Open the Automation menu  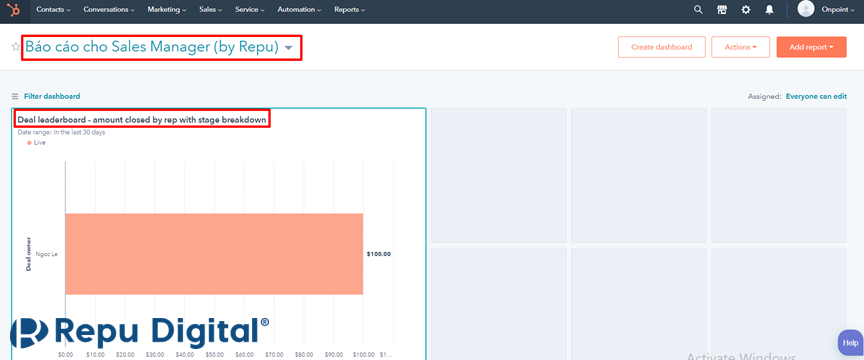click(x=300, y=9)
